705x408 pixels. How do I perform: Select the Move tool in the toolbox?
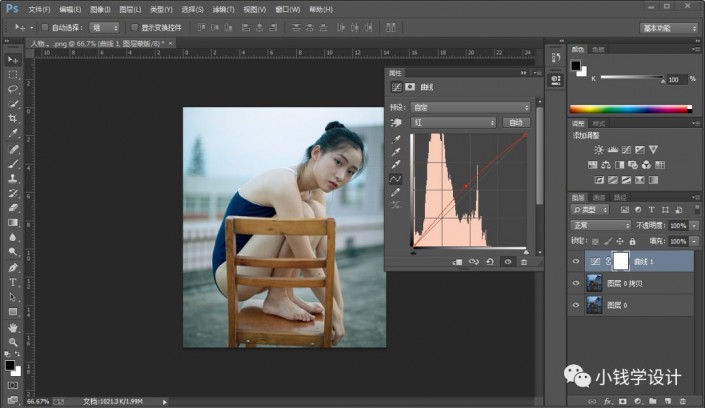13,60
